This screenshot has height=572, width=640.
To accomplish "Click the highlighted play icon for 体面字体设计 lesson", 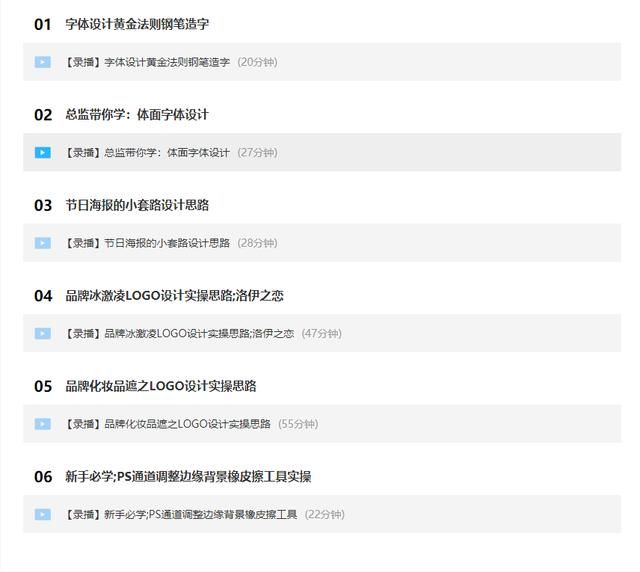I will click(x=42, y=153).
